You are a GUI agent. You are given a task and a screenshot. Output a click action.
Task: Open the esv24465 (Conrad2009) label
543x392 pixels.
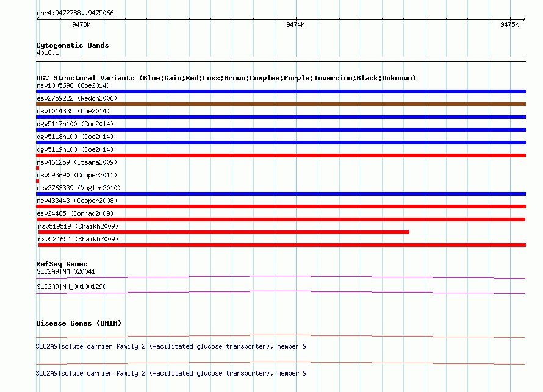(75, 213)
